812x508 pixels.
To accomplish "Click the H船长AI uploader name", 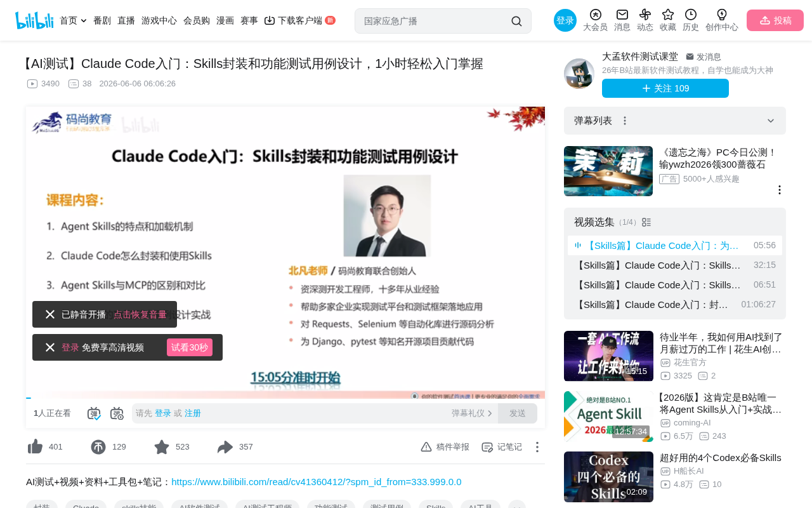I will click(689, 471).
